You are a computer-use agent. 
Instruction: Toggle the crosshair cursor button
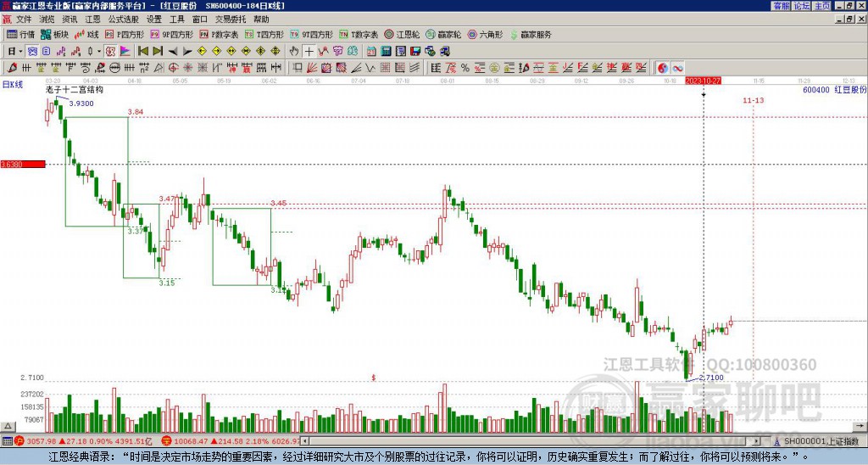point(309,52)
